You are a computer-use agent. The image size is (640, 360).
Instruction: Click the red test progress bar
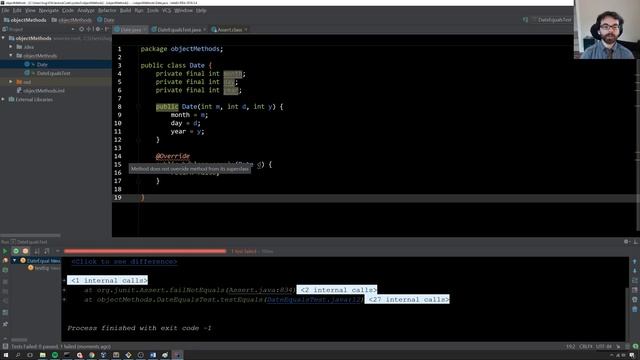pyautogui.click(x=145, y=251)
